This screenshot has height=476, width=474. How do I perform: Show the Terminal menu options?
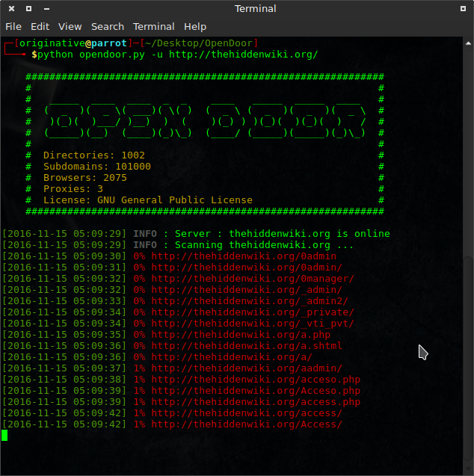pyautogui.click(x=153, y=26)
